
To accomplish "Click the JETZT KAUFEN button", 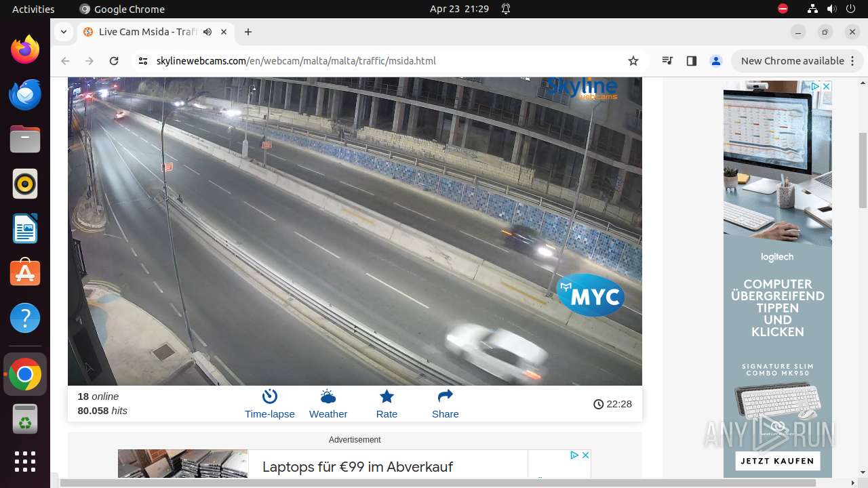I will [x=777, y=461].
